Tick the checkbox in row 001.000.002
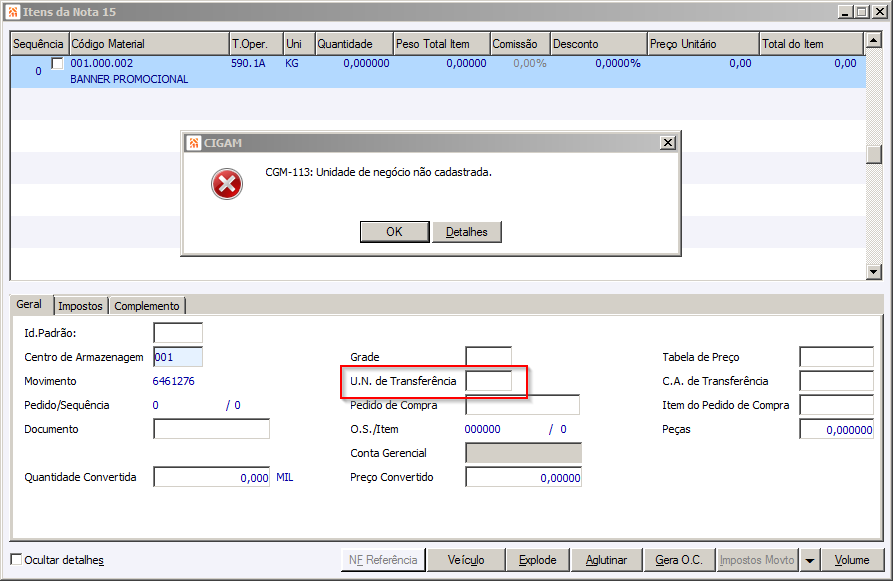 (x=58, y=63)
